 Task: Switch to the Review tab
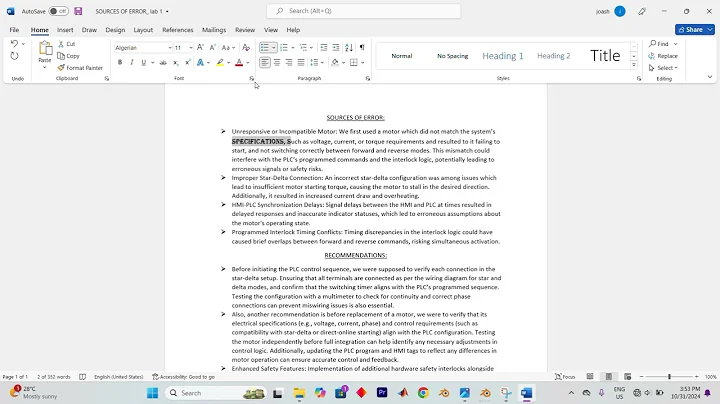(245, 30)
